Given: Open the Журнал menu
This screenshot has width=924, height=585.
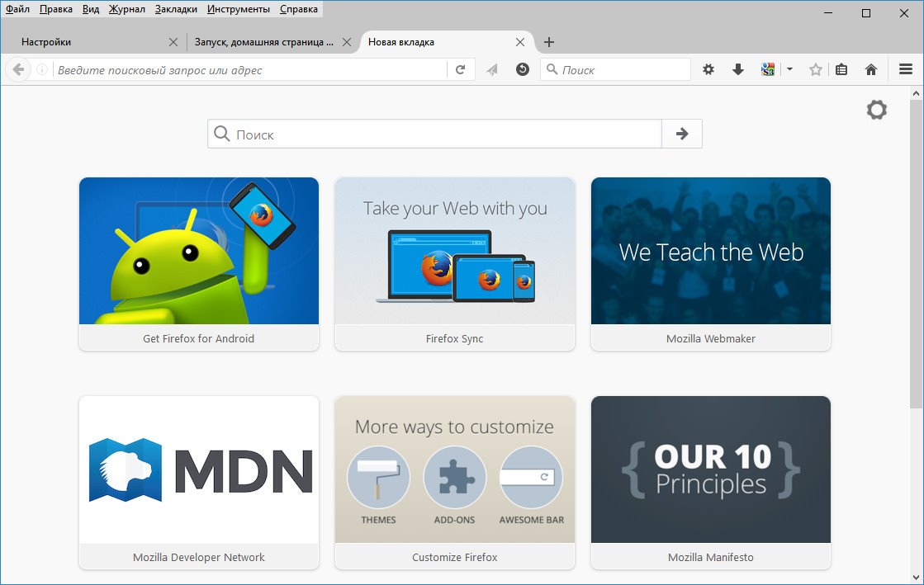Looking at the screenshot, I should [x=126, y=9].
